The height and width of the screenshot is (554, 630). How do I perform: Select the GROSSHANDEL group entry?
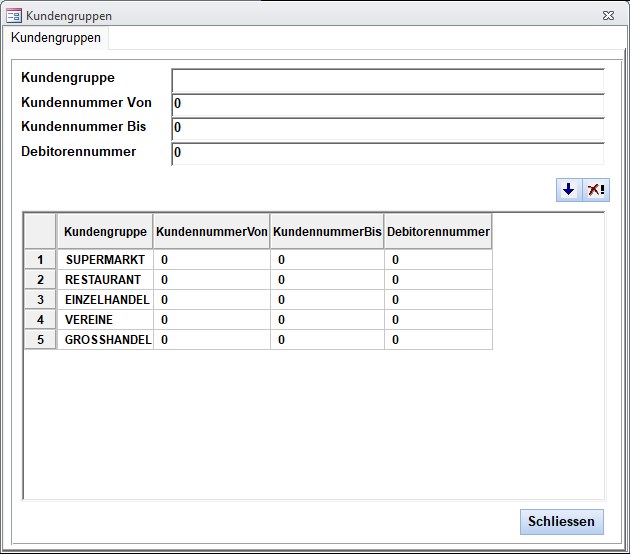tap(108, 340)
